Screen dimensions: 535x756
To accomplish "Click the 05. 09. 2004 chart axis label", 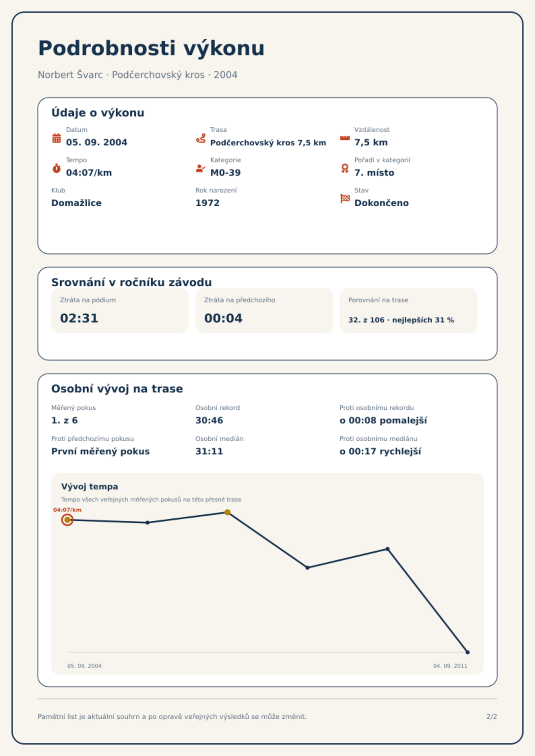I will click(x=84, y=666).
